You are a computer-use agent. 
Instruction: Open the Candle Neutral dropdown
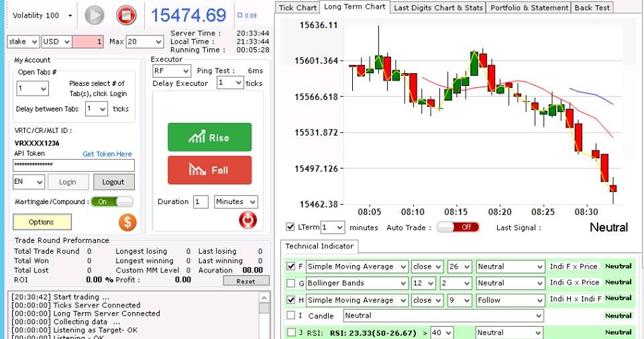pyautogui.click(x=443, y=316)
